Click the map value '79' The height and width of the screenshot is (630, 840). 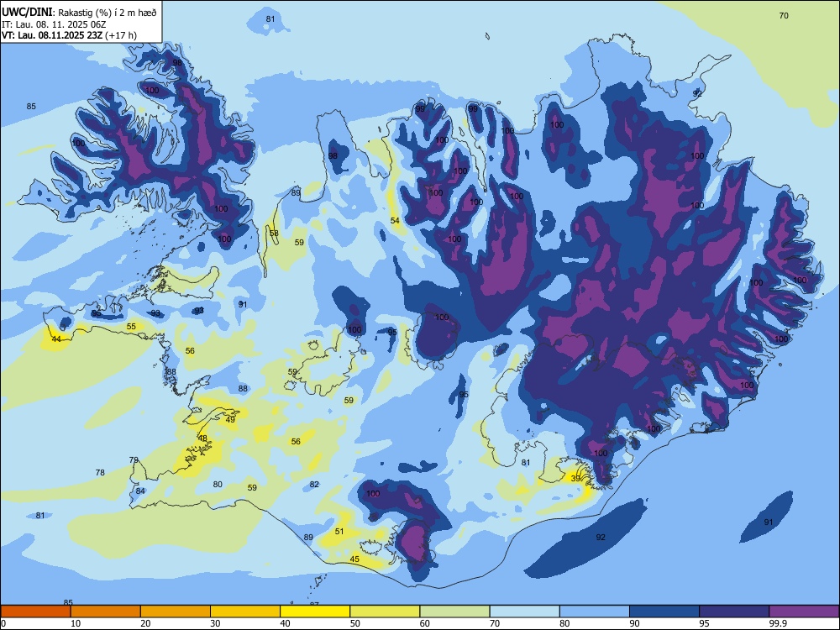[x=134, y=460]
